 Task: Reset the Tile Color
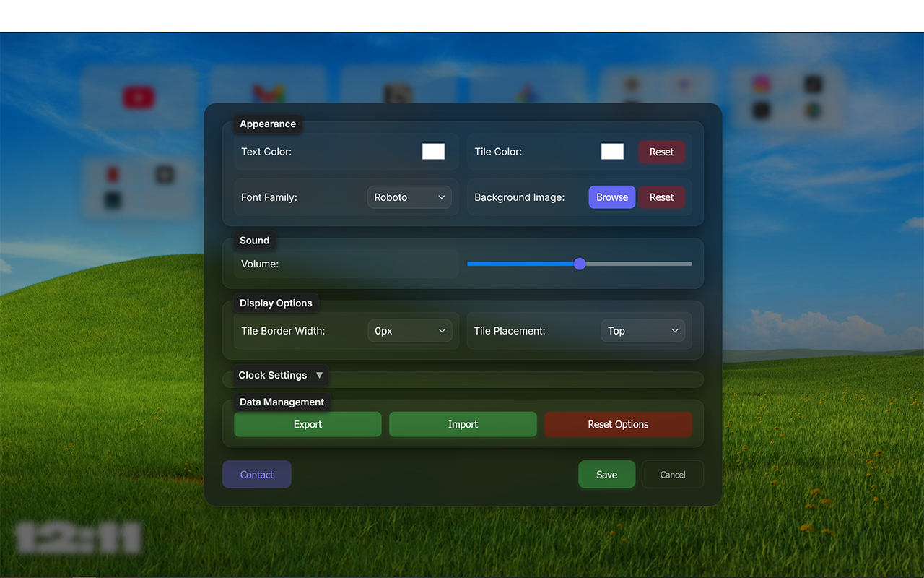pyautogui.click(x=661, y=152)
